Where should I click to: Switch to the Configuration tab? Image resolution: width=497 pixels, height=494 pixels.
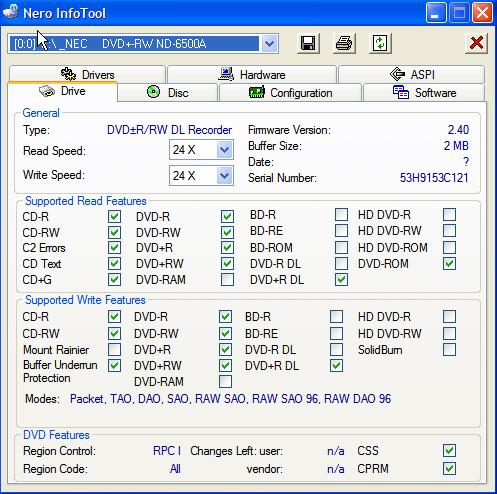(290, 93)
